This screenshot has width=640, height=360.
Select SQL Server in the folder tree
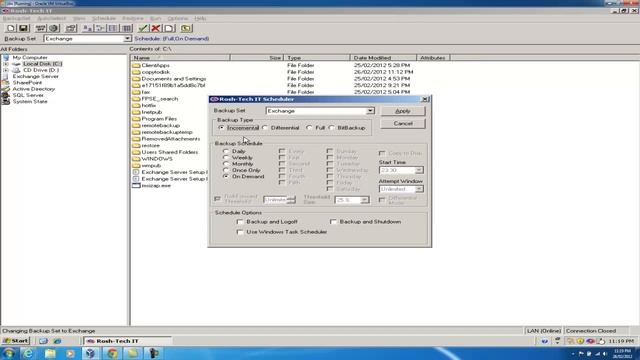coord(28,95)
